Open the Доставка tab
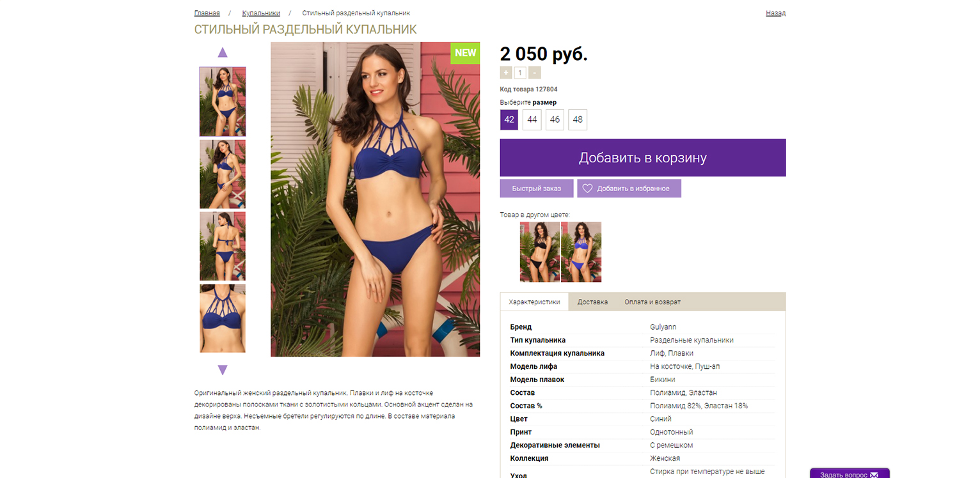This screenshot has height=478, width=980. point(592,302)
